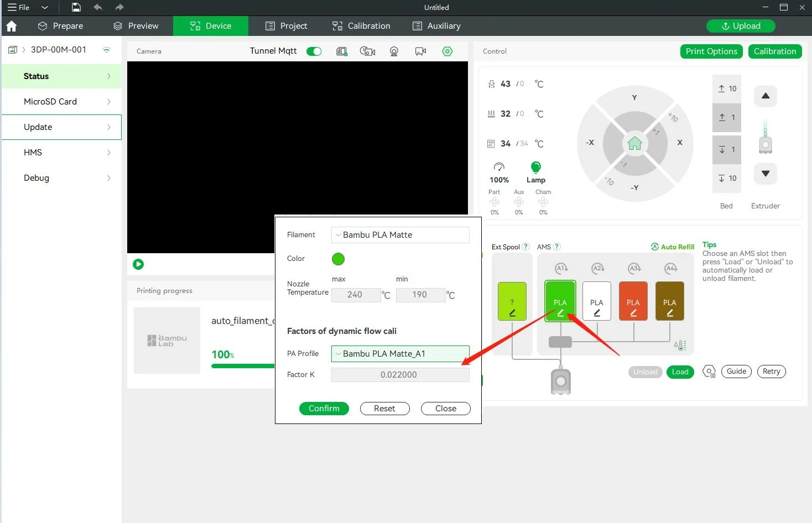Click the help icon next to Ext Spool
The height and width of the screenshot is (523, 812).
[x=525, y=247]
